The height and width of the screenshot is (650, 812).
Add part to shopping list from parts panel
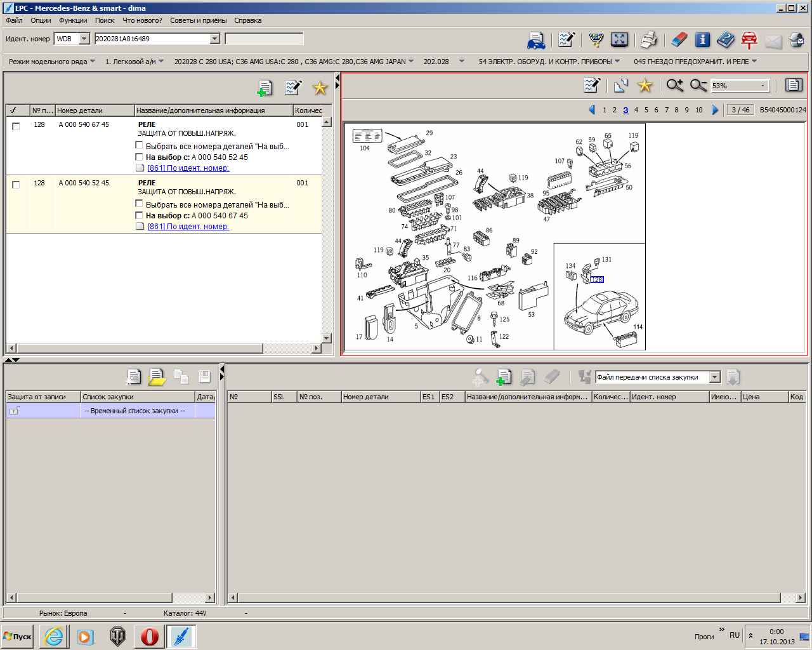pos(265,88)
